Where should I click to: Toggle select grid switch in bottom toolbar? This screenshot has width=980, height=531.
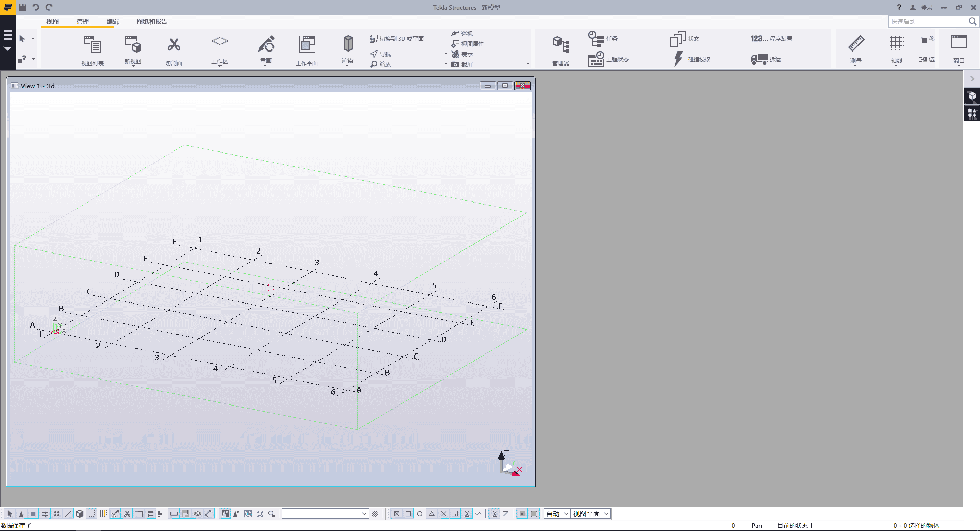91,514
